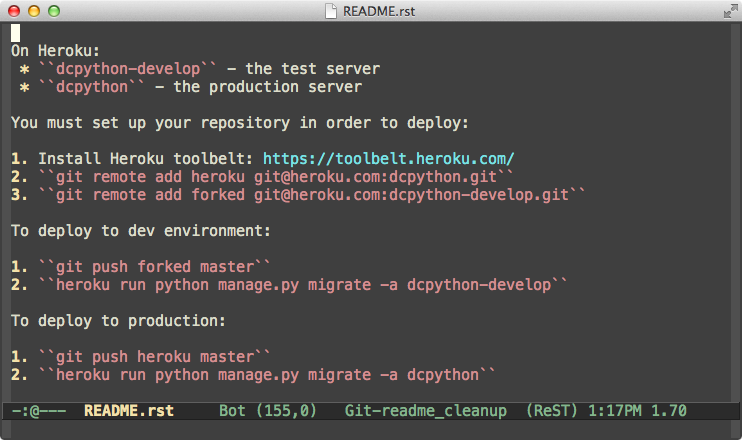The height and width of the screenshot is (440, 742).
Task: Click the 'git remote add heroku' command line
Action: pyautogui.click(x=276, y=177)
